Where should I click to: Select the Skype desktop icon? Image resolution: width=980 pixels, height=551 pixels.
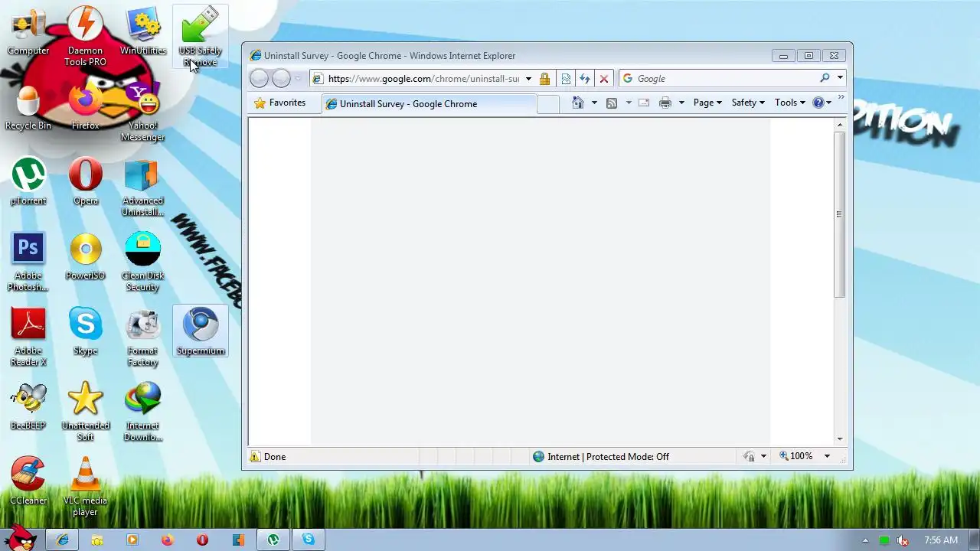coord(86,331)
